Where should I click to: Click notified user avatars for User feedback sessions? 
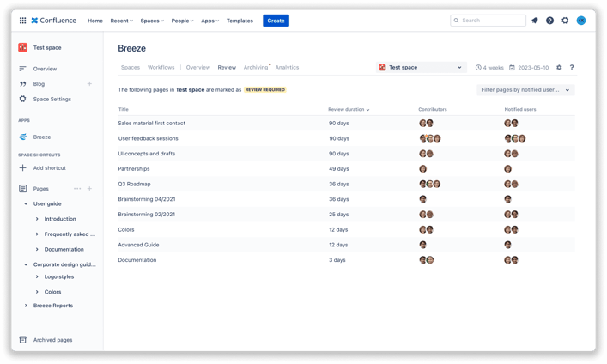click(x=515, y=138)
